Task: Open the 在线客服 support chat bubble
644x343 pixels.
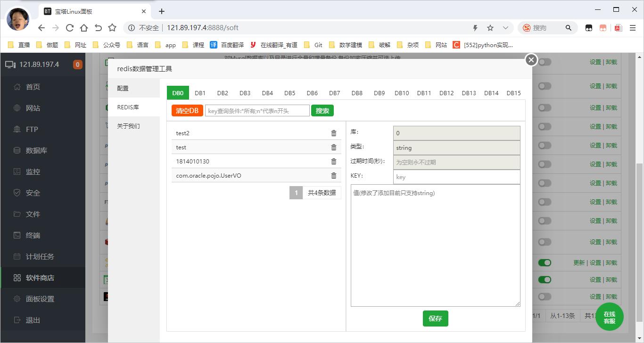Action: click(x=609, y=317)
